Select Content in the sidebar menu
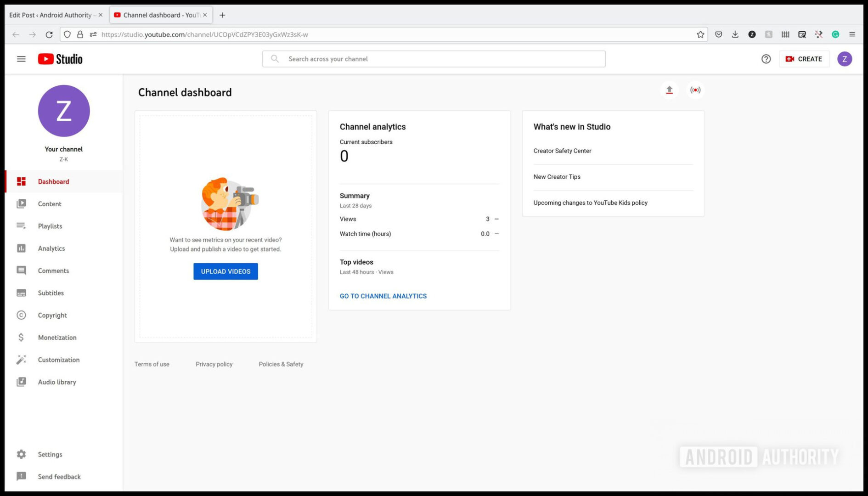 tap(49, 203)
